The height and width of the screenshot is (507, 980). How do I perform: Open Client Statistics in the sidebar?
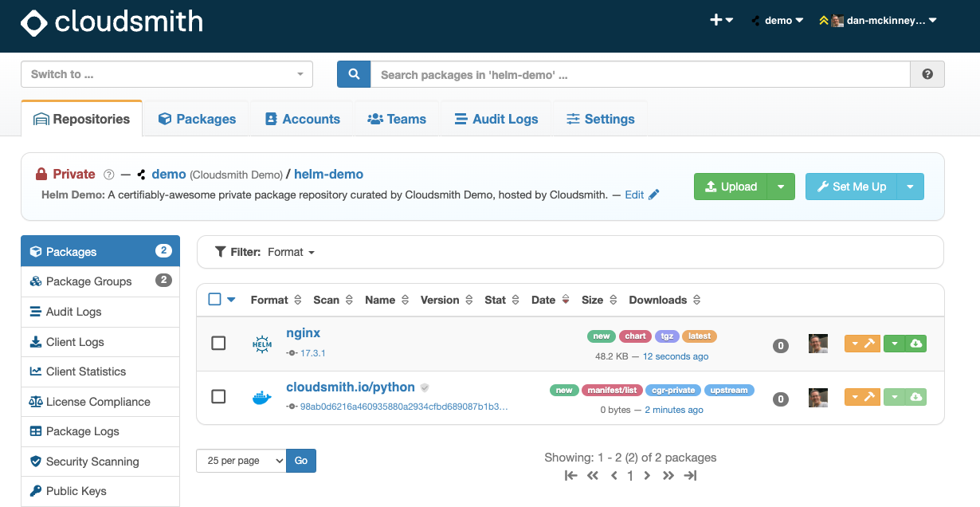pyautogui.click(x=100, y=371)
